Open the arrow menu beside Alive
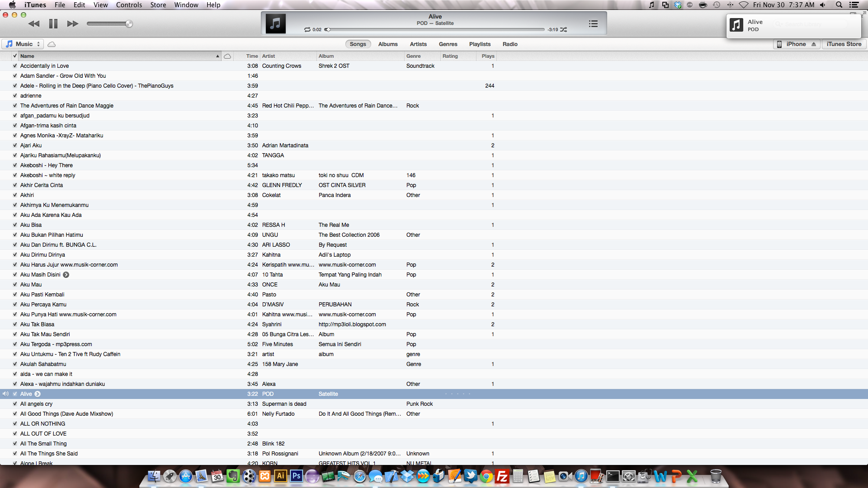The image size is (868, 488). click(38, 394)
